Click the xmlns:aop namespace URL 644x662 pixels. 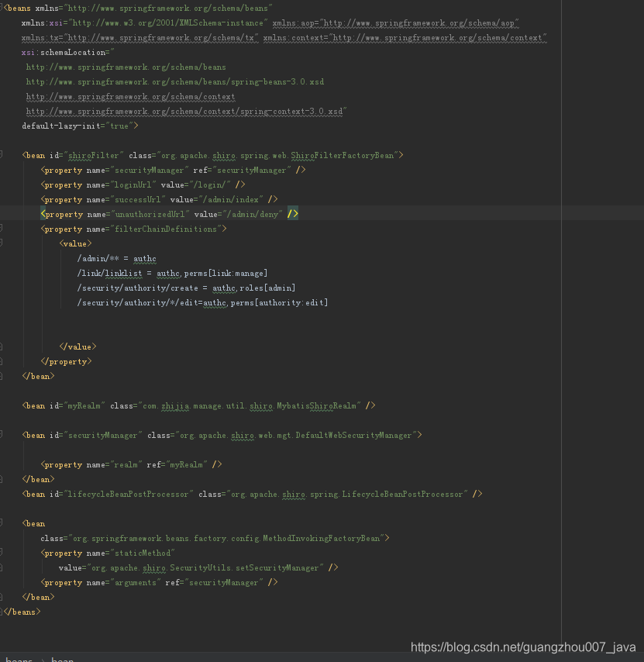coord(421,22)
